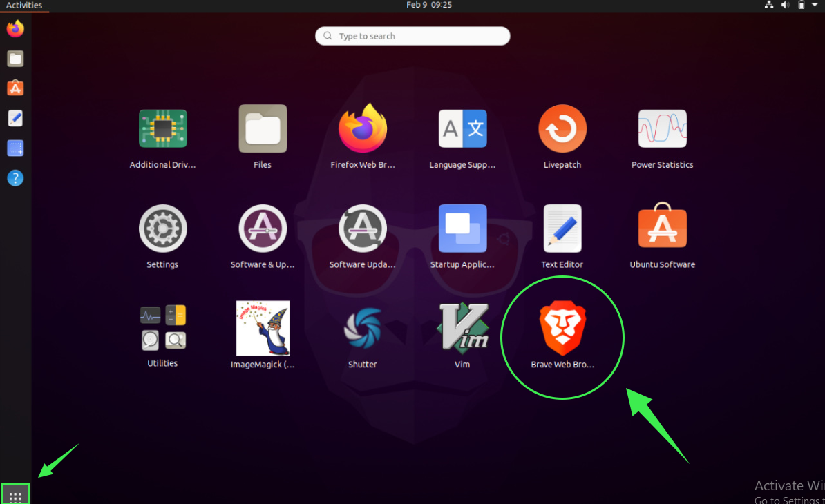Launch Software & Updates

pyautogui.click(x=263, y=229)
